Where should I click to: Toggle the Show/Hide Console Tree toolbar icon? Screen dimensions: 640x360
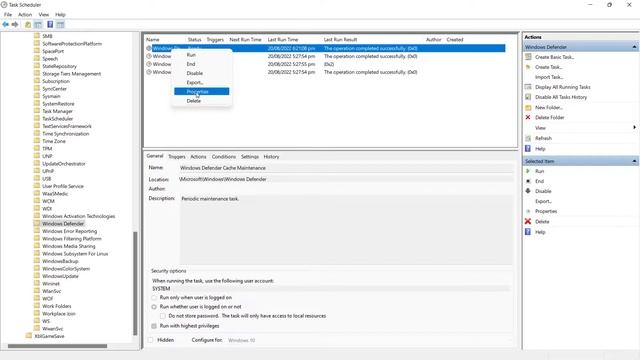pyautogui.click(x=38, y=25)
